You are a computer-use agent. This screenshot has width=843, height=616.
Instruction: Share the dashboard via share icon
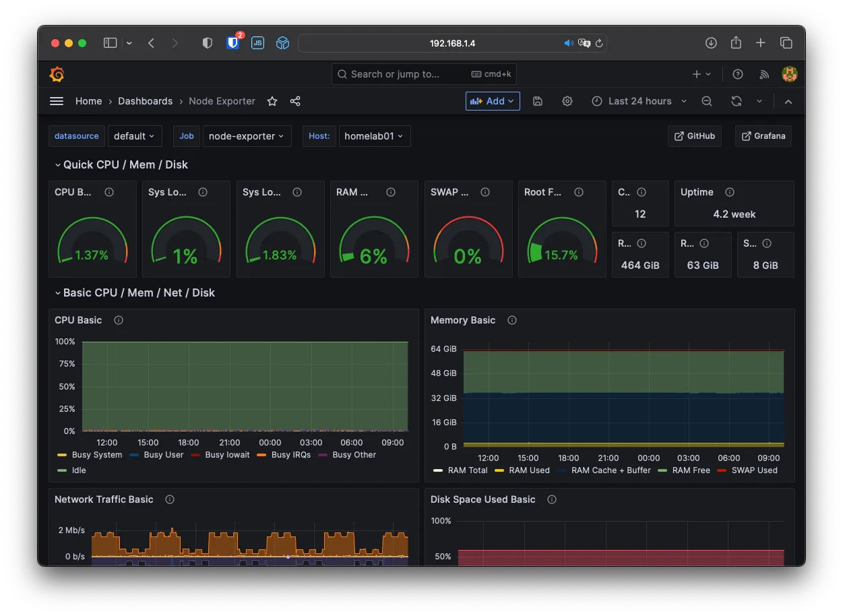(x=295, y=101)
